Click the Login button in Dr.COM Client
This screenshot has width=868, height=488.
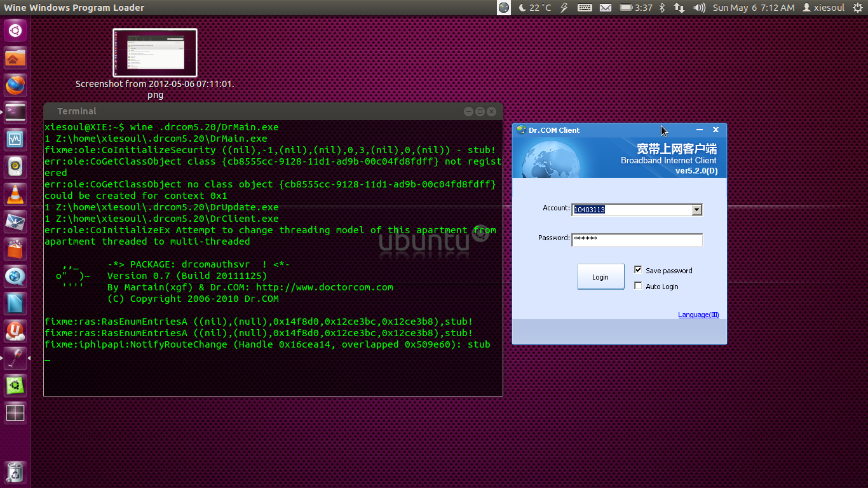(600, 277)
